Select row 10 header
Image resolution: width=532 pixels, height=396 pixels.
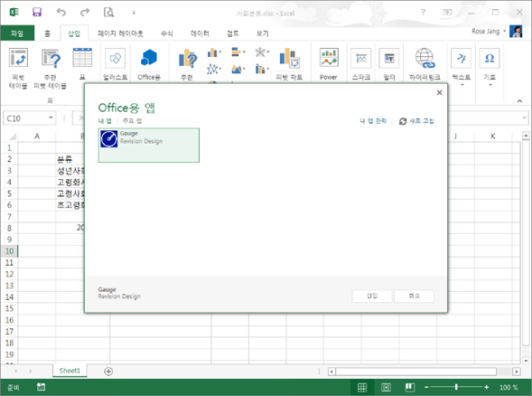[x=9, y=251]
